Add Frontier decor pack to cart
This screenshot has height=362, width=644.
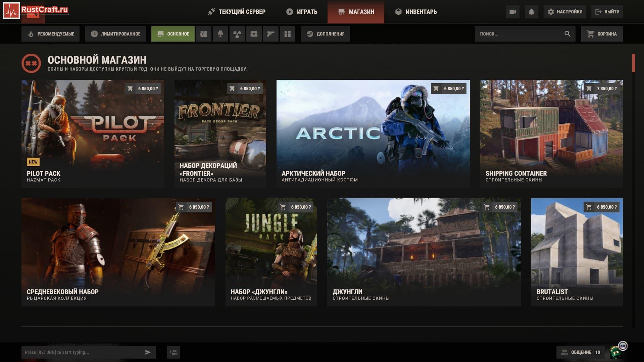click(245, 89)
